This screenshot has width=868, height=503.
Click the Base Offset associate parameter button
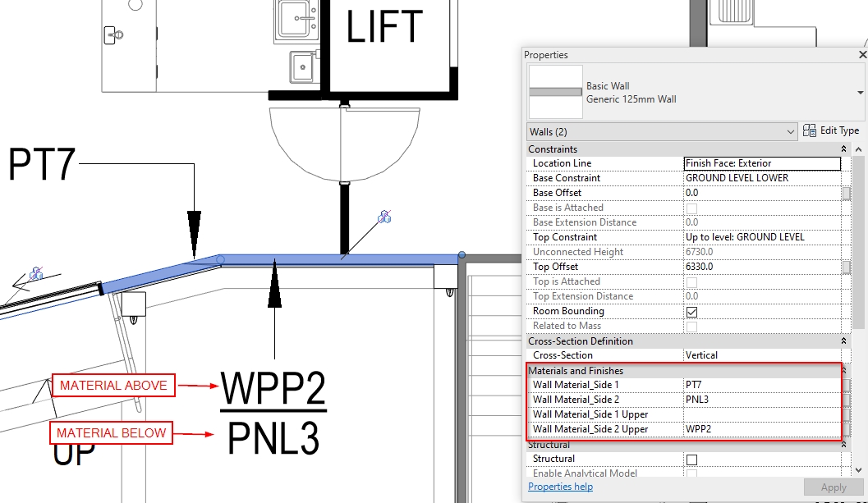pyautogui.click(x=847, y=193)
